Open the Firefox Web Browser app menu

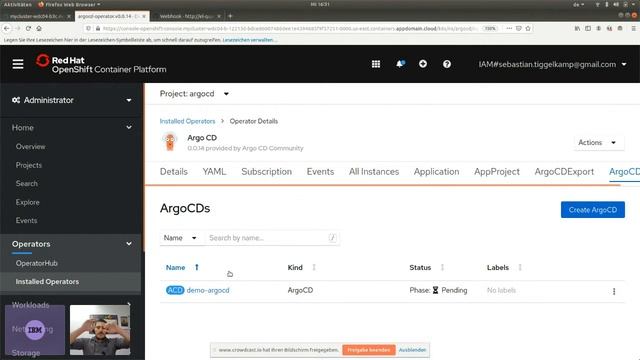pos(69,4)
